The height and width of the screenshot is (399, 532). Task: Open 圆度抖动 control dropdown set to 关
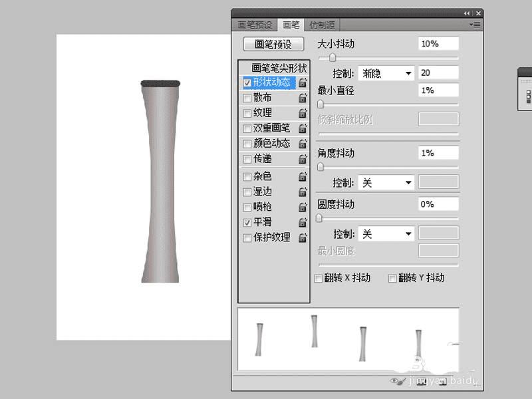tap(386, 234)
